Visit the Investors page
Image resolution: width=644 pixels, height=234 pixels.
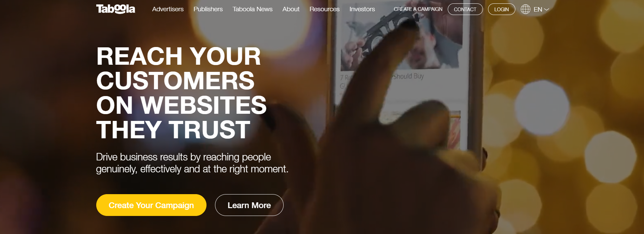point(362,9)
